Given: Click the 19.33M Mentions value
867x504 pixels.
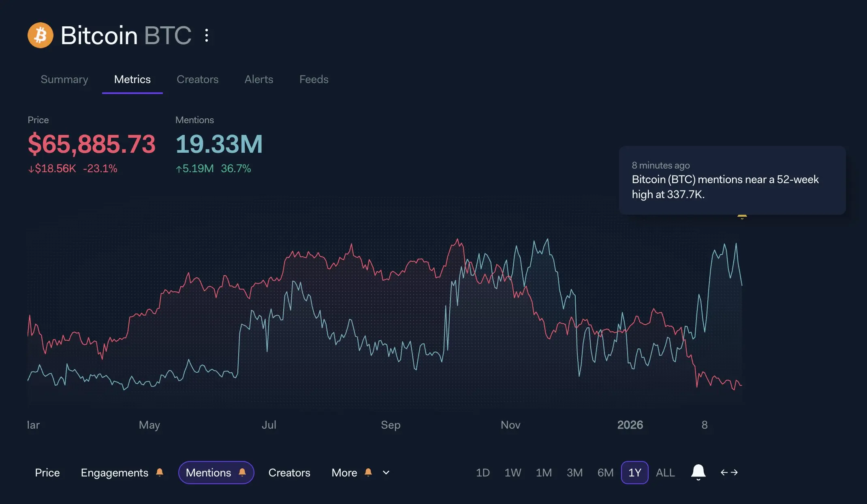Looking at the screenshot, I should pyautogui.click(x=219, y=144).
